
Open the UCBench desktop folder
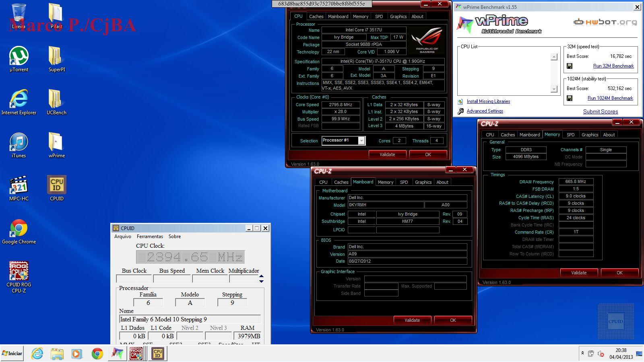pos(56,102)
